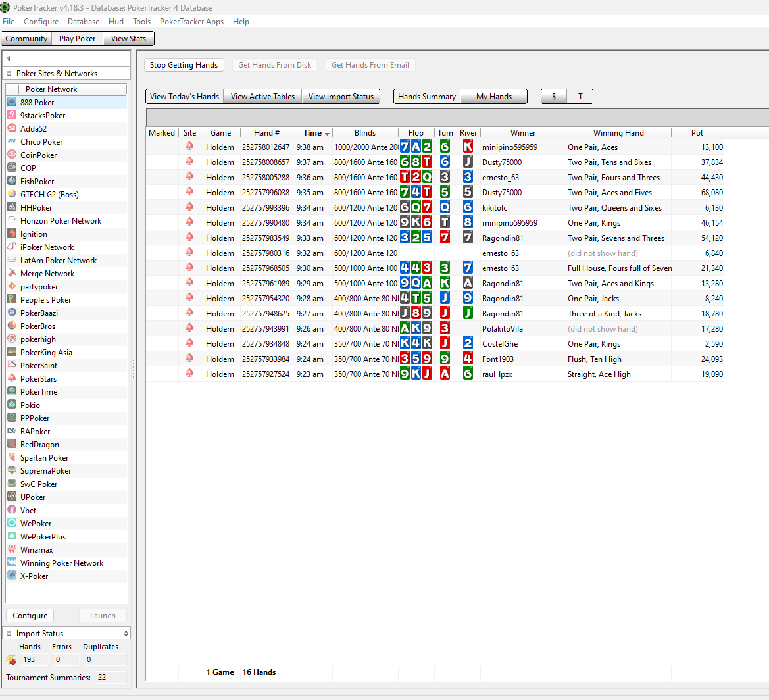The image size is (769, 700).
Task: Click the Winning Poker Network icon
Action: tap(12, 562)
